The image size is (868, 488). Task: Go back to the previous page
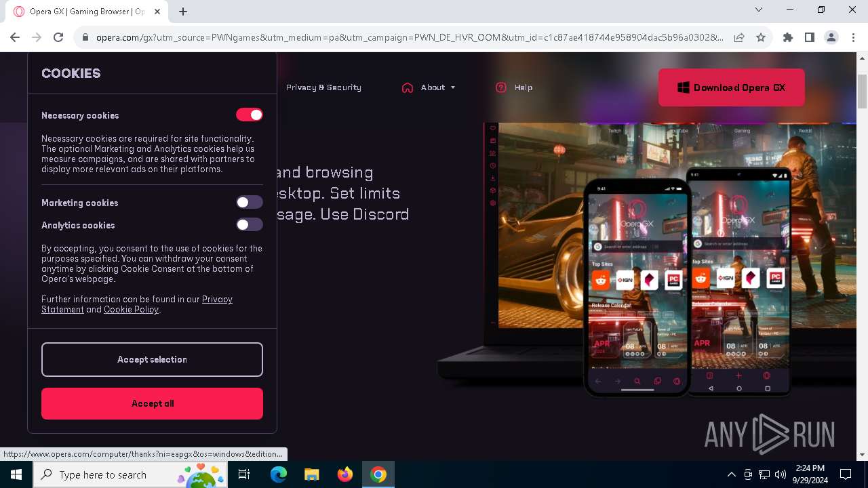point(15,37)
